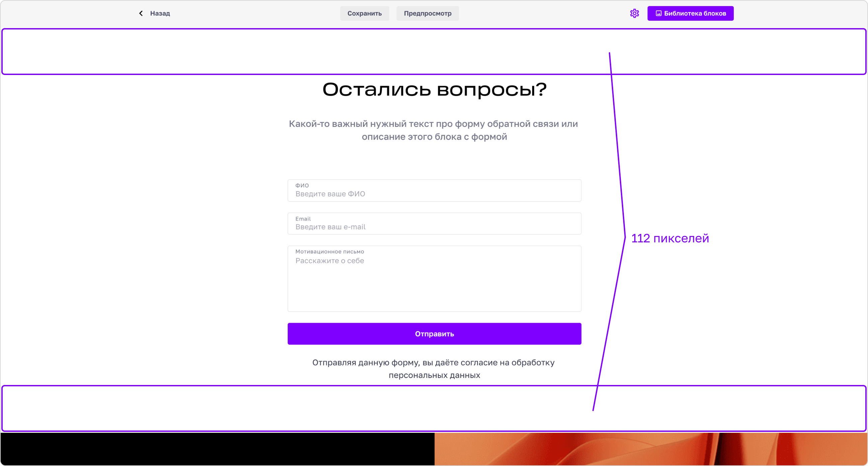This screenshot has height=466, width=868.
Task: Select the consent text about персональных данных
Action: coord(434,369)
